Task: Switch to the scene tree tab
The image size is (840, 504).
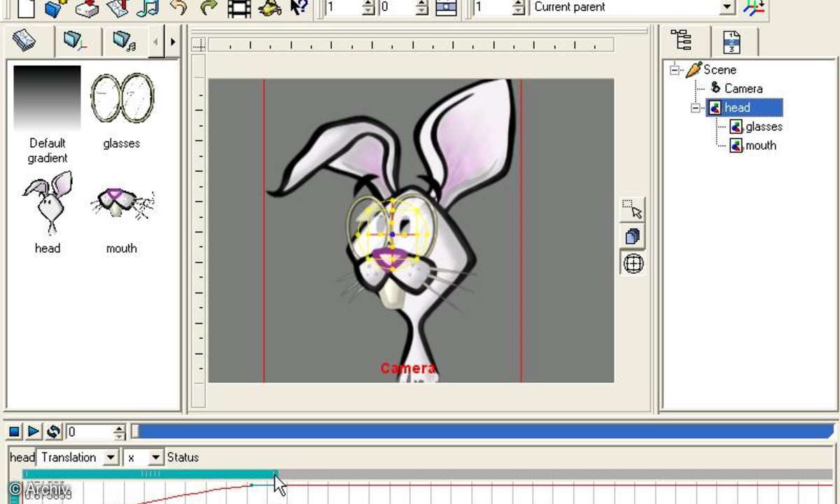Action: point(681,41)
